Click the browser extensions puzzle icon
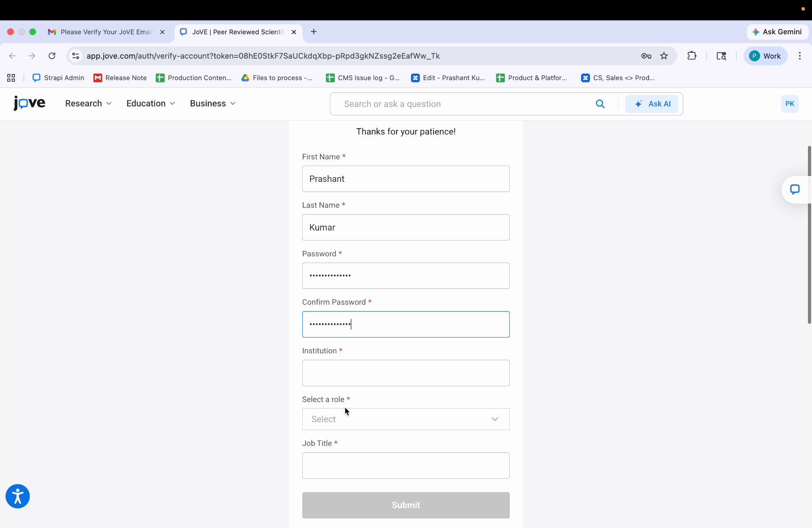The height and width of the screenshot is (528, 812). [692, 56]
